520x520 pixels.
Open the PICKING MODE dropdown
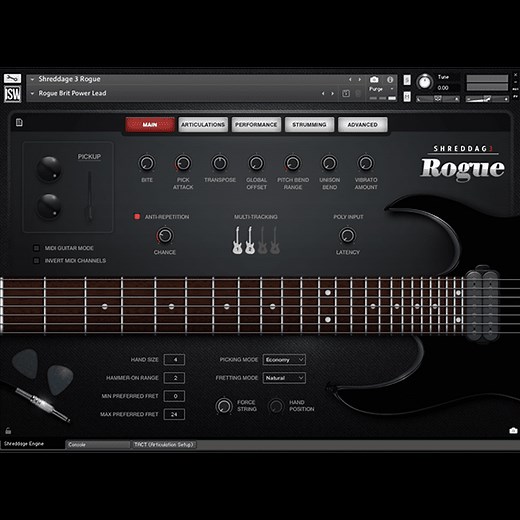(284, 360)
